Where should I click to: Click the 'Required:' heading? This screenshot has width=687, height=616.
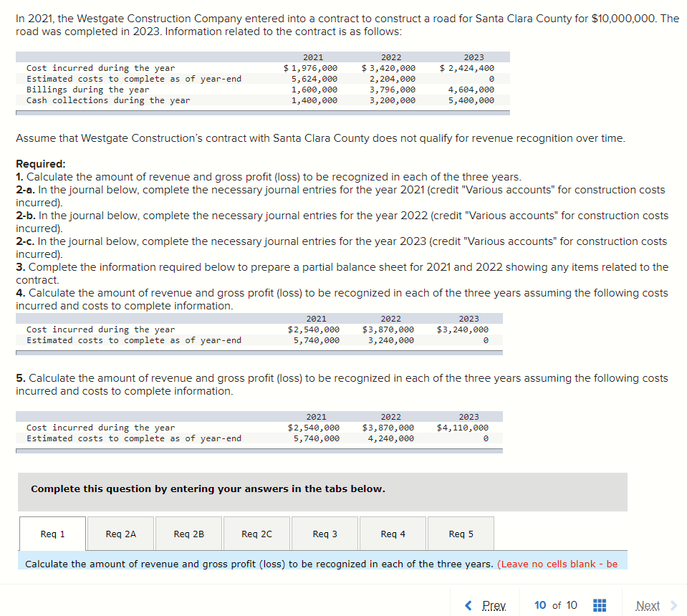(x=41, y=164)
